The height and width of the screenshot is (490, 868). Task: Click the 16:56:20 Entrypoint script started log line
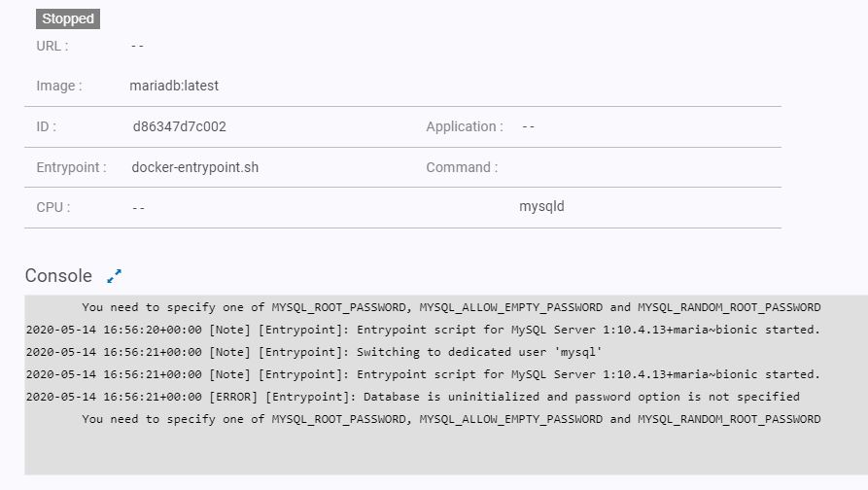pyautogui.click(x=423, y=330)
